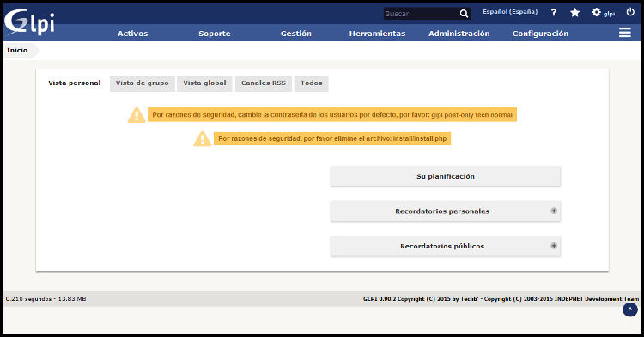Click the default users password warning message
644x337 pixels.
(331, 114)
